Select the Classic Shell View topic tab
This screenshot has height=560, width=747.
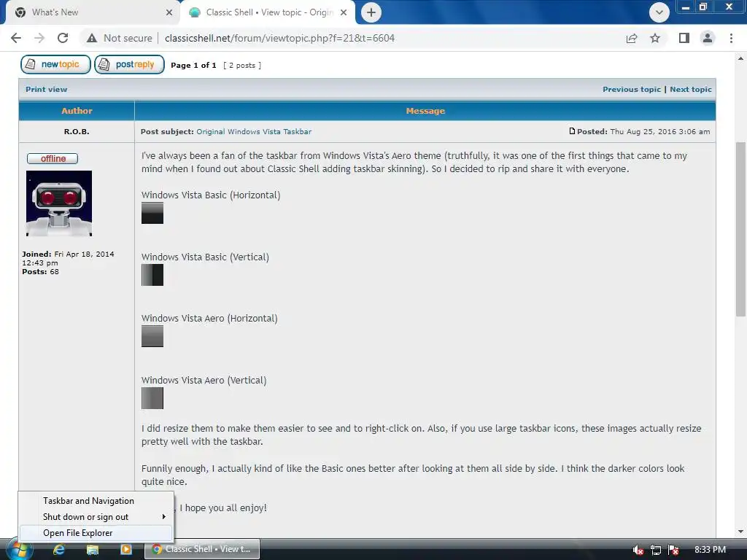pyautogui.click(x=268, y=12)
